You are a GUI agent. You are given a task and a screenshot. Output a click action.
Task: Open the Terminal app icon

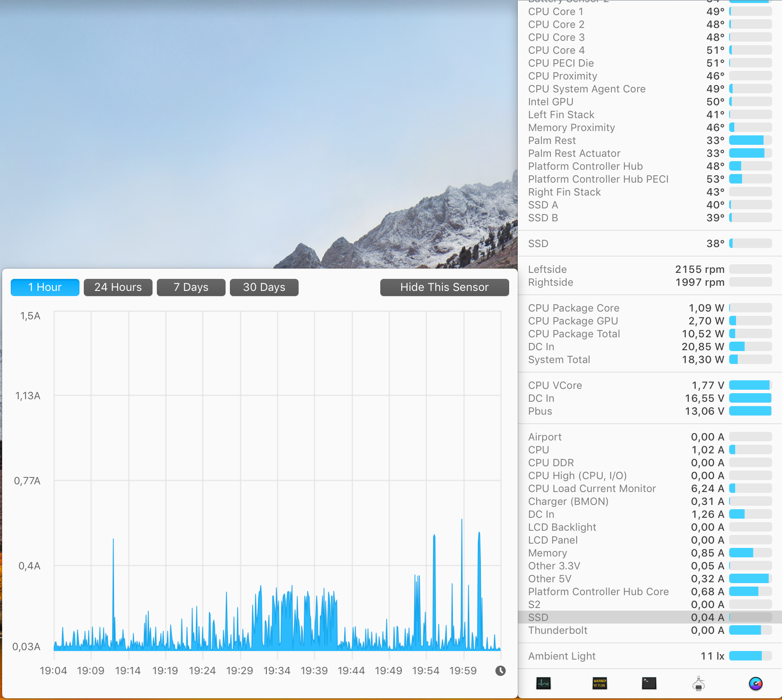649,683
